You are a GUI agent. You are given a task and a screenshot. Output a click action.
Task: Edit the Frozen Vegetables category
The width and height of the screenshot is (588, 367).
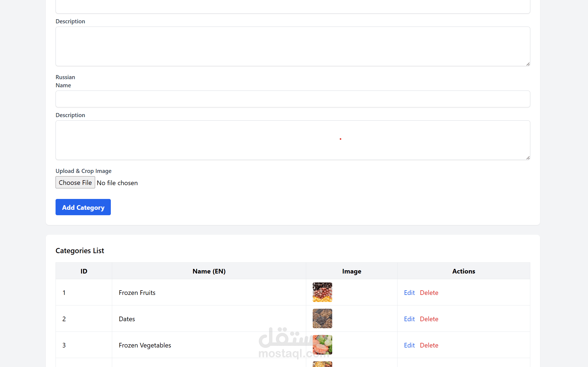pyautogui.click(x=409, y=345)
